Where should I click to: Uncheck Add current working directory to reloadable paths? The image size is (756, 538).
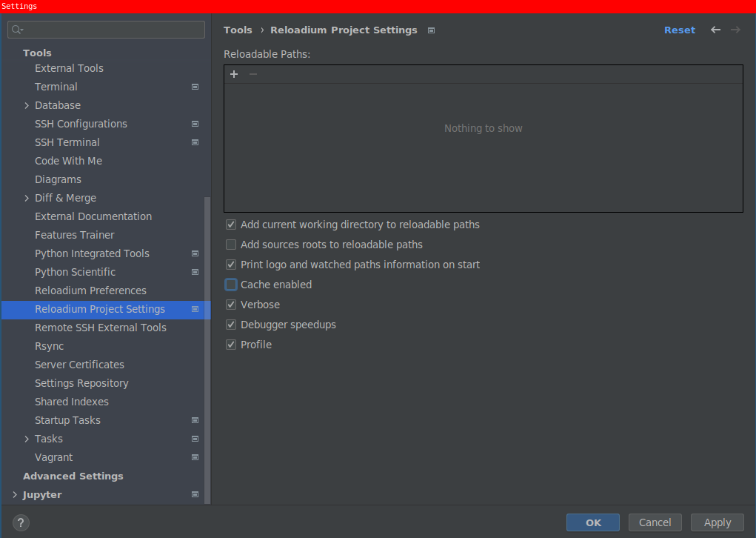231,225
